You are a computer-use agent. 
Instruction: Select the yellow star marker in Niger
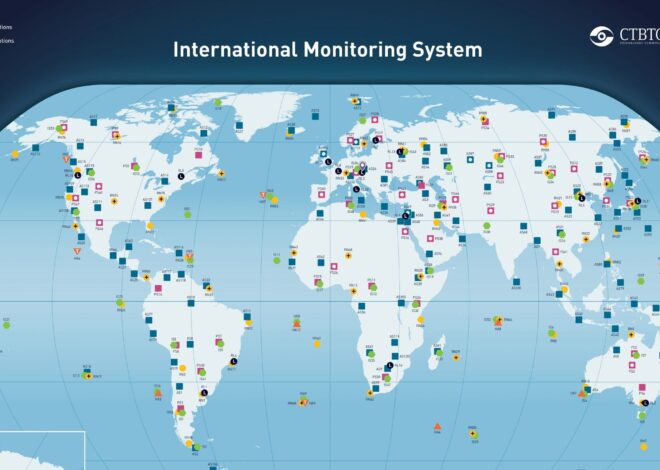(x=348, y=255)
